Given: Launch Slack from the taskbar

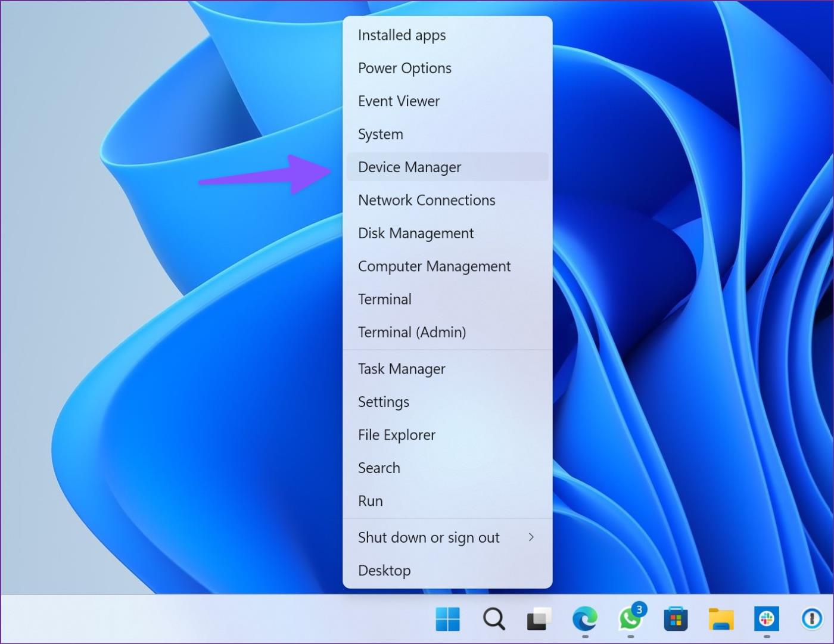Looking at the screenshot, I should click(x=767, y=620).
